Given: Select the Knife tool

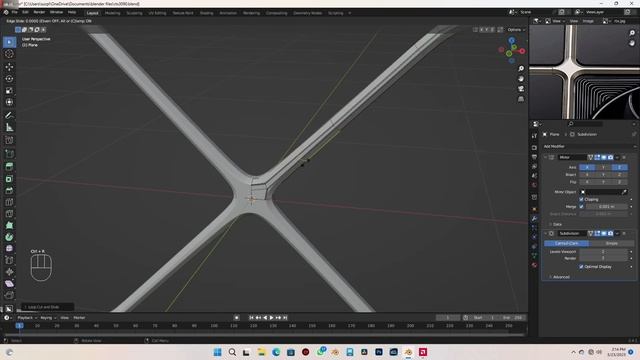Looking at the screenshot, I should point(9,214).
